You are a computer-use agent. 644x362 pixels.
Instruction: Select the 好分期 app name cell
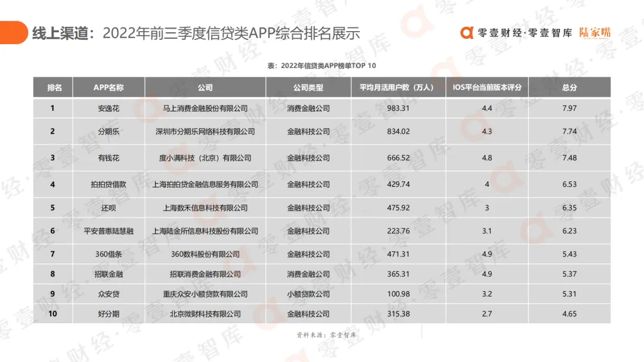coord(109,314)
